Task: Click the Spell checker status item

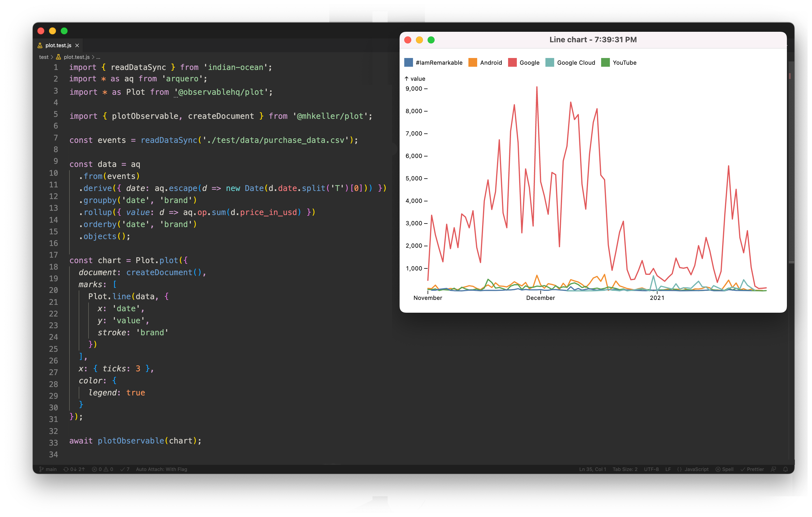Action: pyautogui.click(x=725, y=469)
